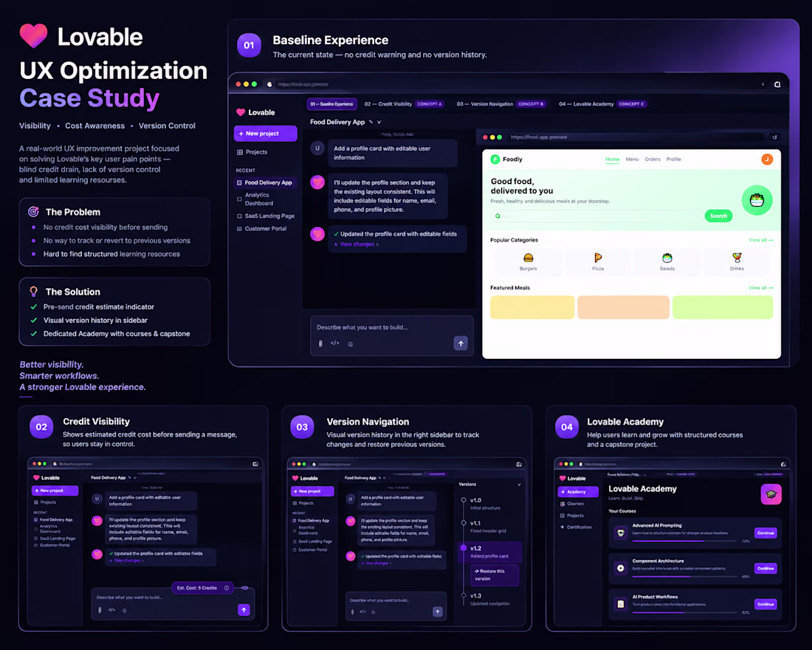The image size is (812, 650).
Task: Toggle the switch next to Est. Cost badge
Action: click(x=244, y=588)
